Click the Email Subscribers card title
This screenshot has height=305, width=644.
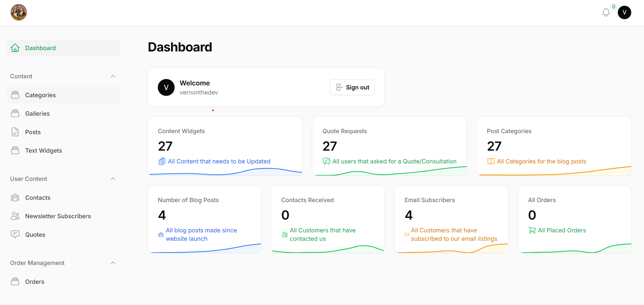[430, 200]
